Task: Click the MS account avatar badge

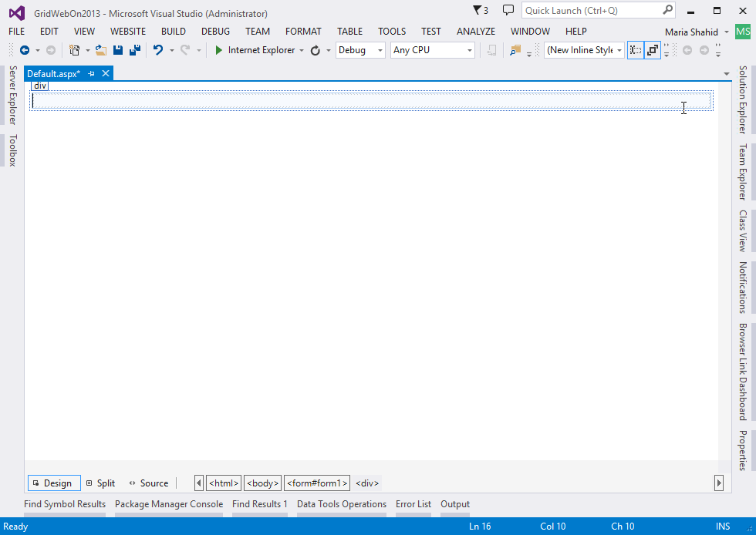Action: [742, 32]
